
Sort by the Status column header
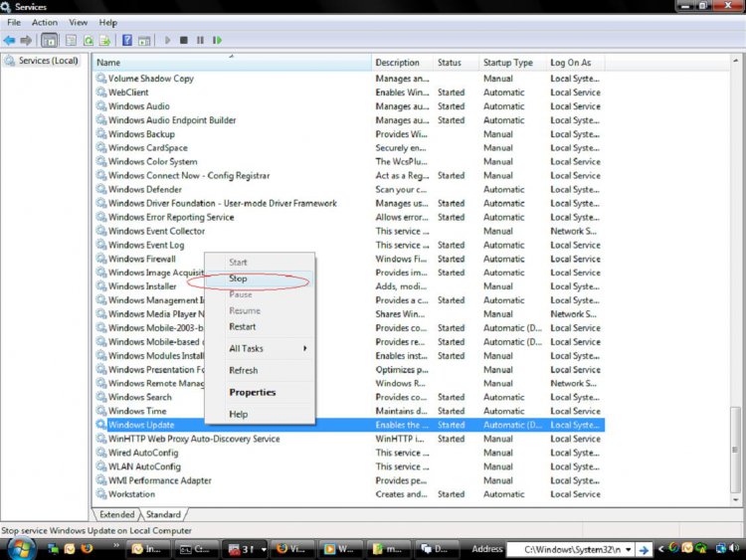coord(456,63)
